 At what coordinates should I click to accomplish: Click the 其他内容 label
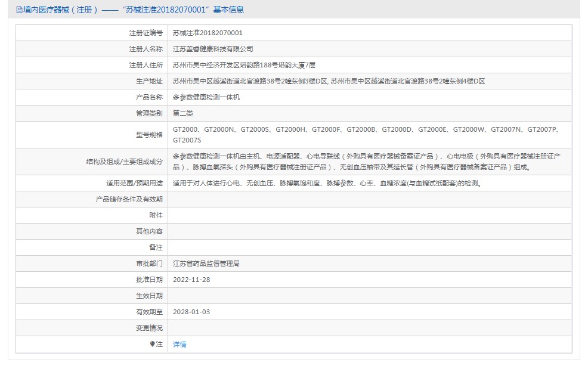click(149, 232)
